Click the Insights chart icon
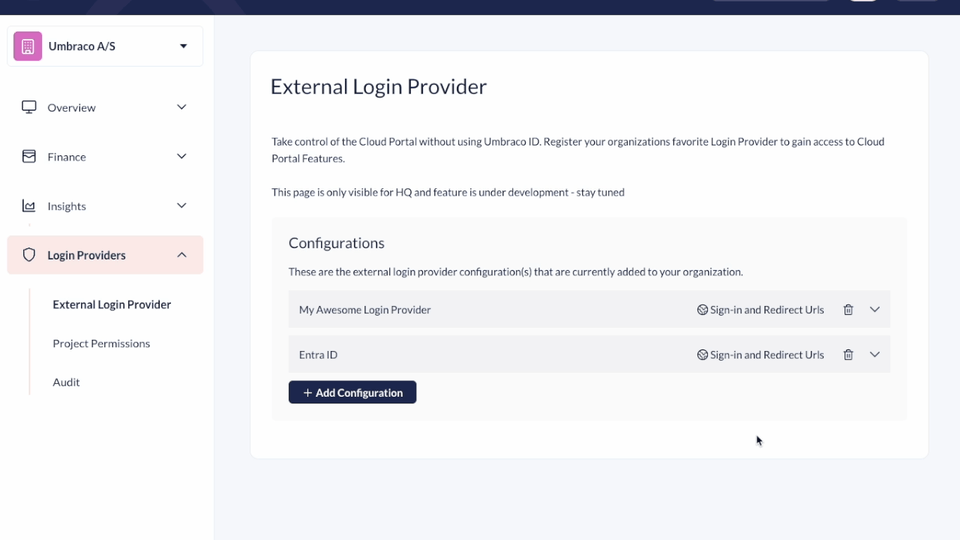The width and height of the screenshot is (960, 540). click(x=29, y=206)
